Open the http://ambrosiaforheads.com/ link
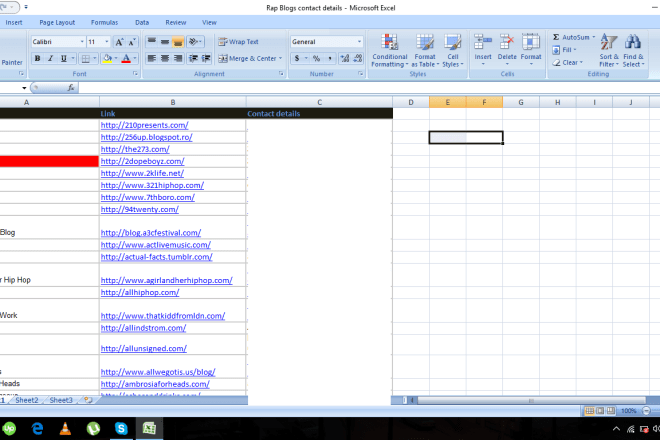 pos(155,384)
